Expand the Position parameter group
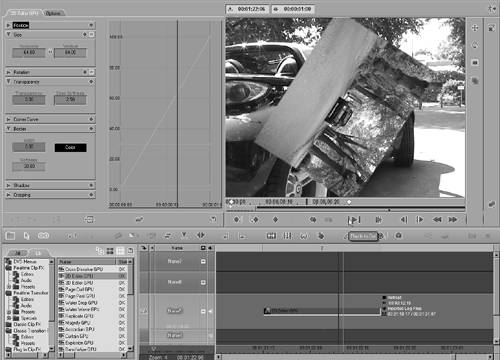Screen dimensions: 500x360 (x=9, y=25)
